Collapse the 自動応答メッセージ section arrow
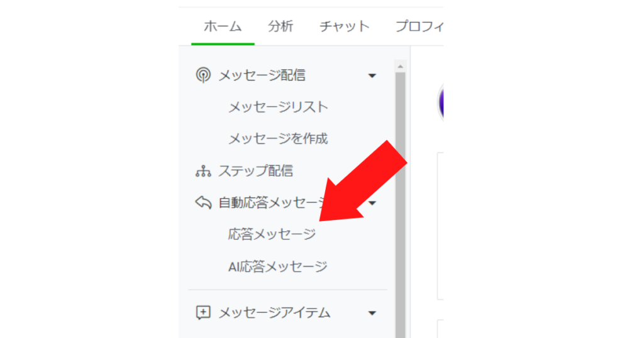 point(372,204)
